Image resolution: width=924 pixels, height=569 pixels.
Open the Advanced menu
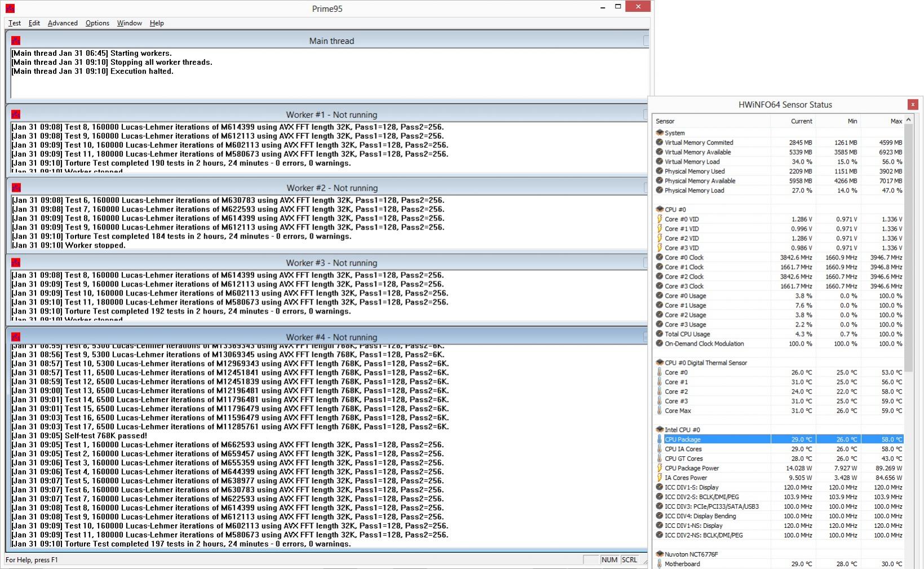click(63, 23)
